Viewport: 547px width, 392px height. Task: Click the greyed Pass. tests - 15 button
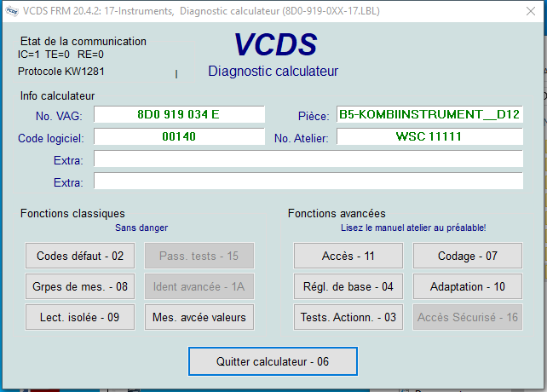[199, 256]
